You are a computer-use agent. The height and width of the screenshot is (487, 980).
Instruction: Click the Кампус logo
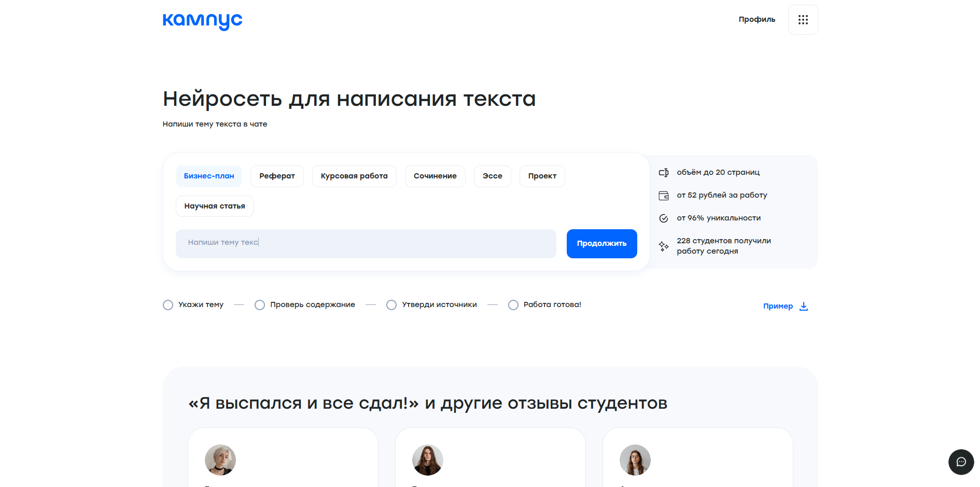pyautogui.click(x=202, y=21)
